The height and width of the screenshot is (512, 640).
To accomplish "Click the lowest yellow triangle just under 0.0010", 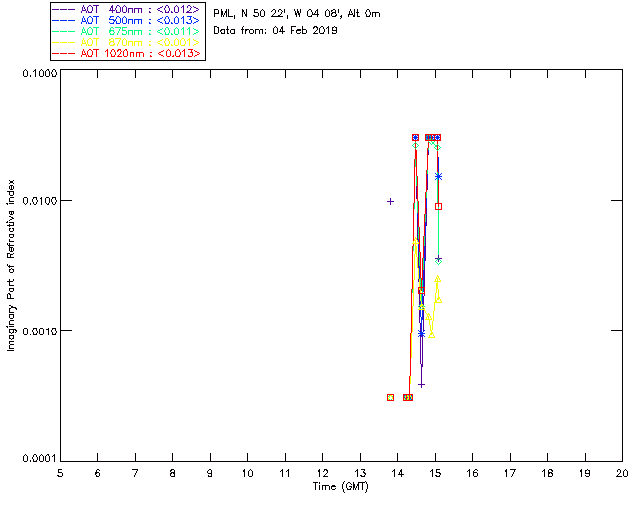I will (x=431, y=335).
